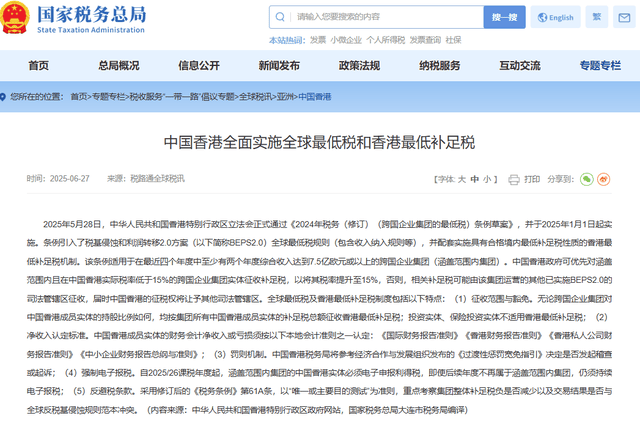Screen dimensions: 640x427
Task: Expand the 纳税服务 navigation menu
Action: 439,65
